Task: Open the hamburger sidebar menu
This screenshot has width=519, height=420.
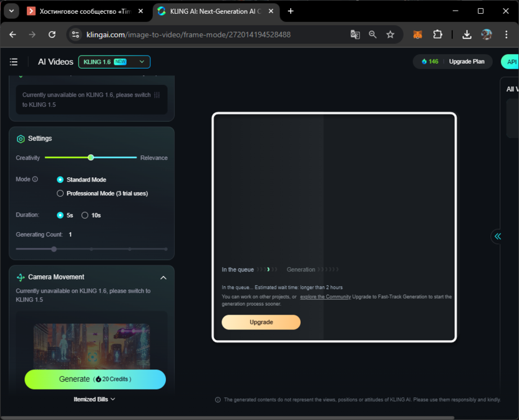Action: coord(14,62)
